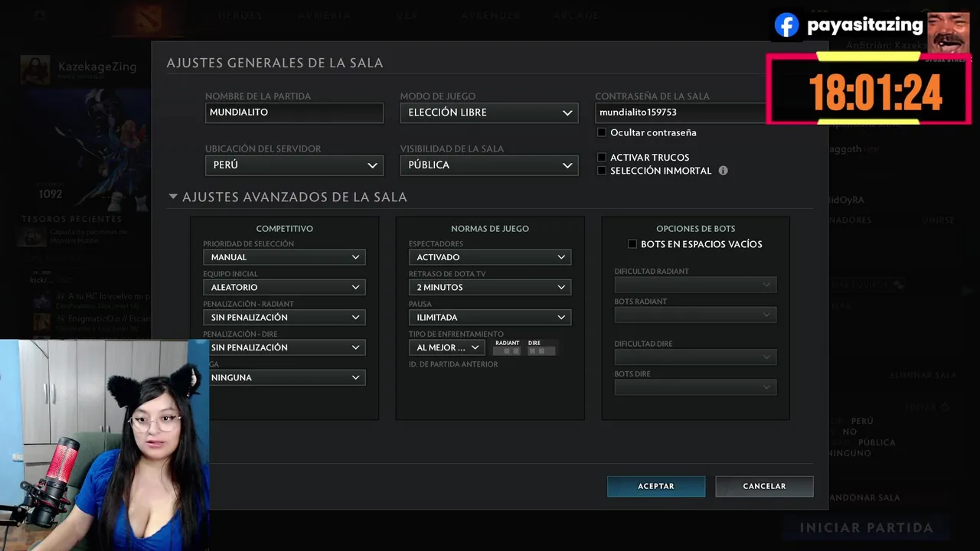Click the Editar link in the lobby
Viewport: 980px width, 551px height.
click(921, 407)
